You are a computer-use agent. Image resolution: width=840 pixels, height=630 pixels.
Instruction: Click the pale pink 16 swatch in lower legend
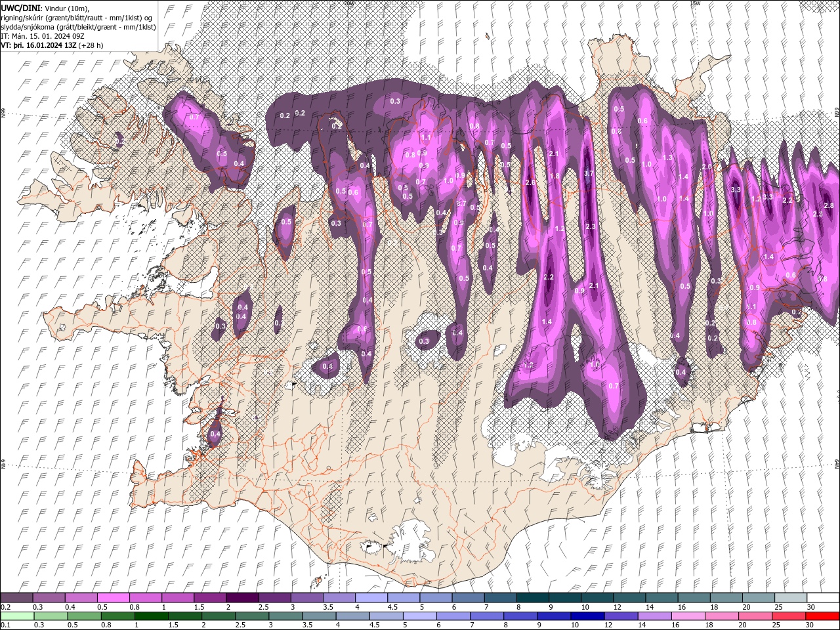point(689,616)
